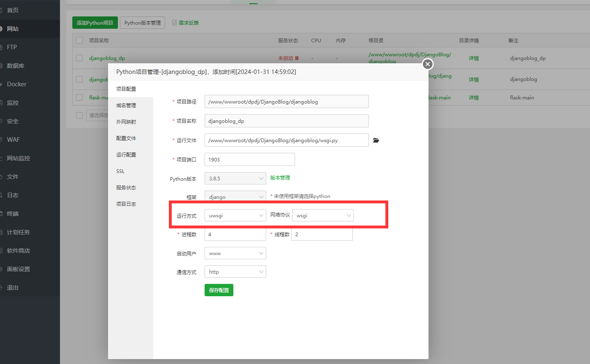Click the 添加Python项目 button
This screenshot has height=364, width=590.
[95, 23]
